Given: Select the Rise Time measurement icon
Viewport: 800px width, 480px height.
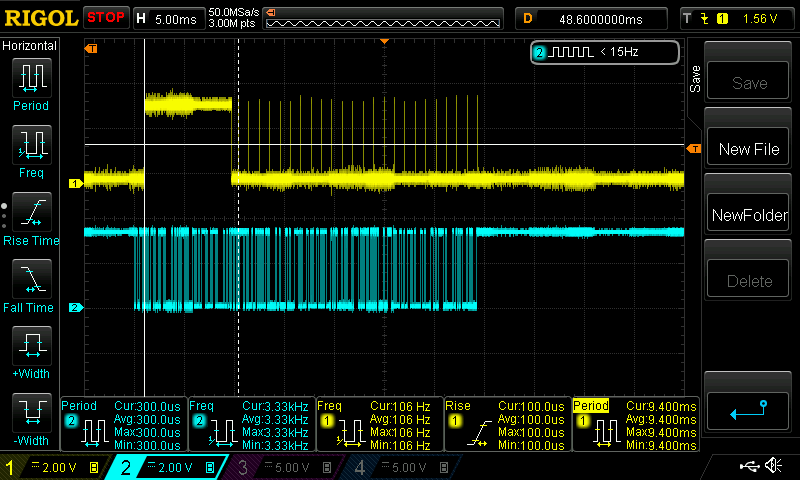Looking at the screenshot, I should pos(32,212).
